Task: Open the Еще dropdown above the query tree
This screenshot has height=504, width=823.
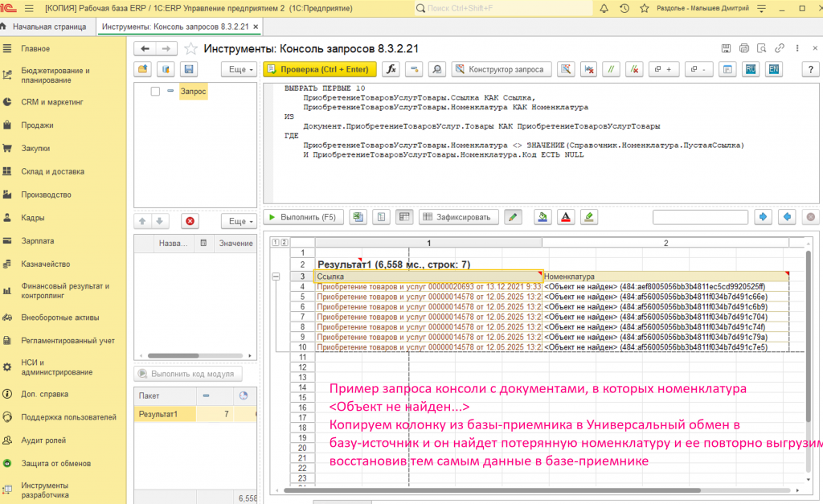Action: (x=240, y=69)
